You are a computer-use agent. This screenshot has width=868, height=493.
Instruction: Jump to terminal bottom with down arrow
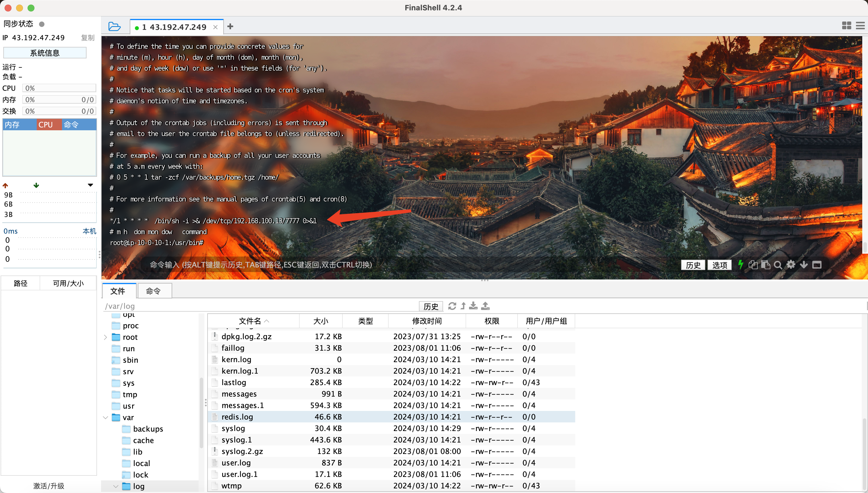point(804,265)
